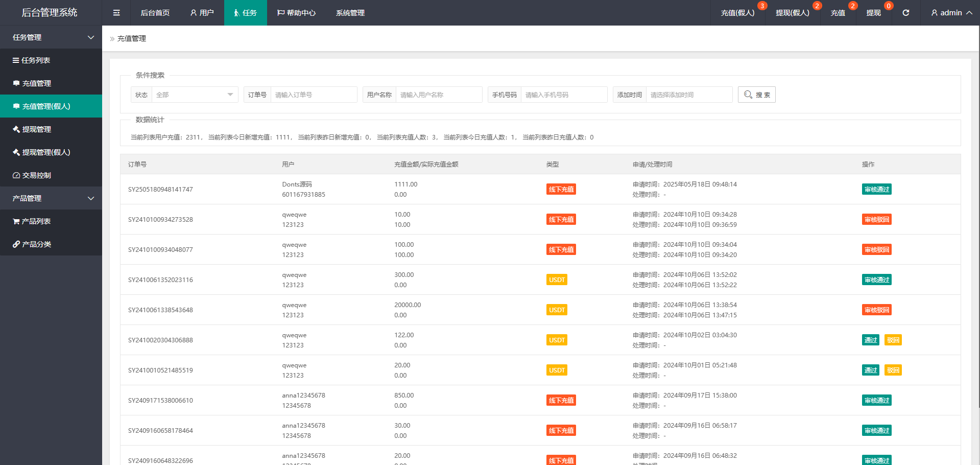Click the 订单号 input field
The height and width of the screenshot is (465, 980).
click(x=314, y=95)
